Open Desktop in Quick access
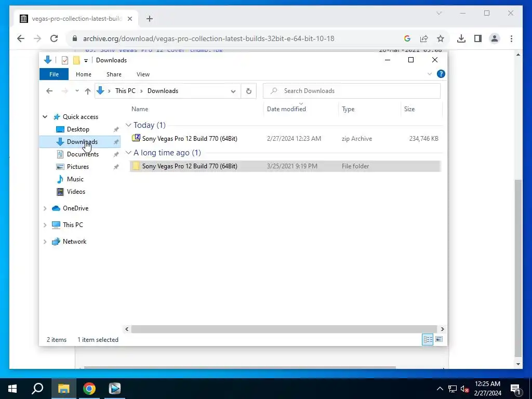The width and height of the screenshot is (532, 399). click(x=78, y=129)
